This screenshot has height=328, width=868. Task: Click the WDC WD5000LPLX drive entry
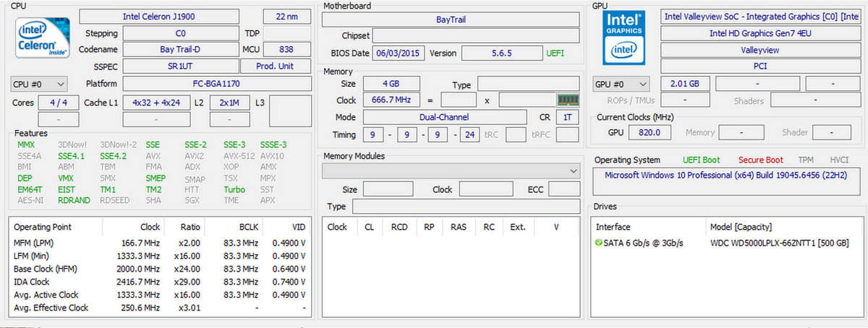[x=780, y=243]
